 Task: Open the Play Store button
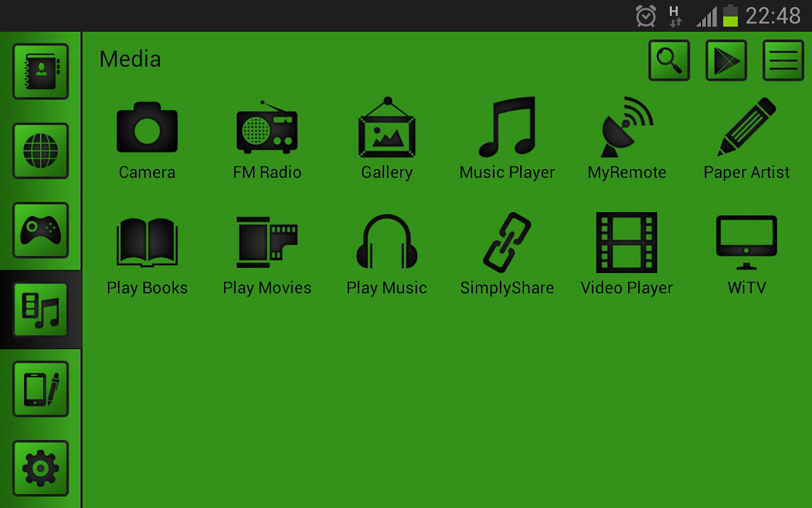[726, 60]
